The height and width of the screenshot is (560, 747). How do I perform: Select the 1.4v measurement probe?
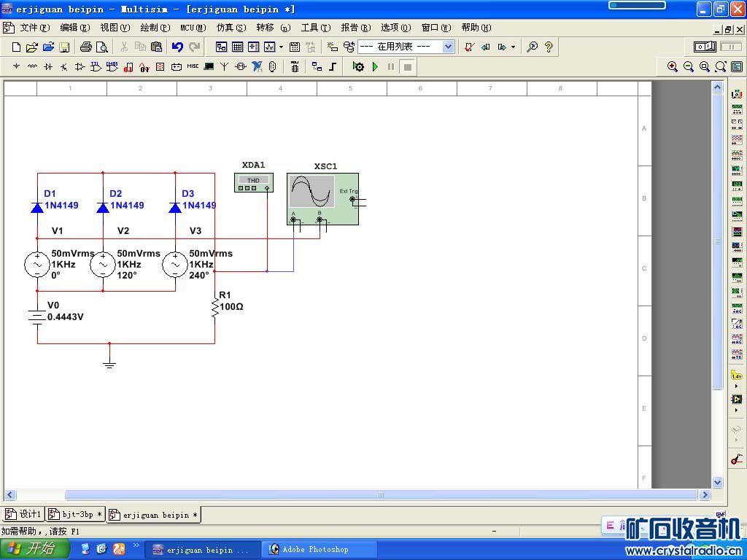737,376
